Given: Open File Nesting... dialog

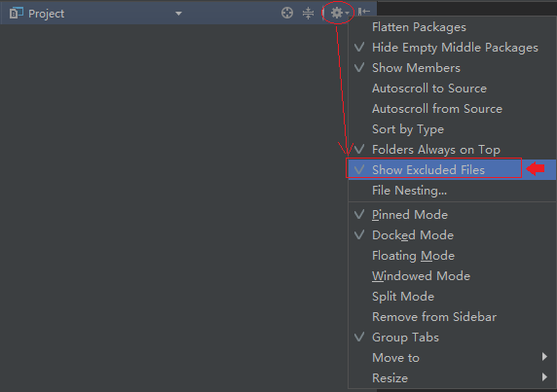Looking at the screenshot, I should pos(452,191).
